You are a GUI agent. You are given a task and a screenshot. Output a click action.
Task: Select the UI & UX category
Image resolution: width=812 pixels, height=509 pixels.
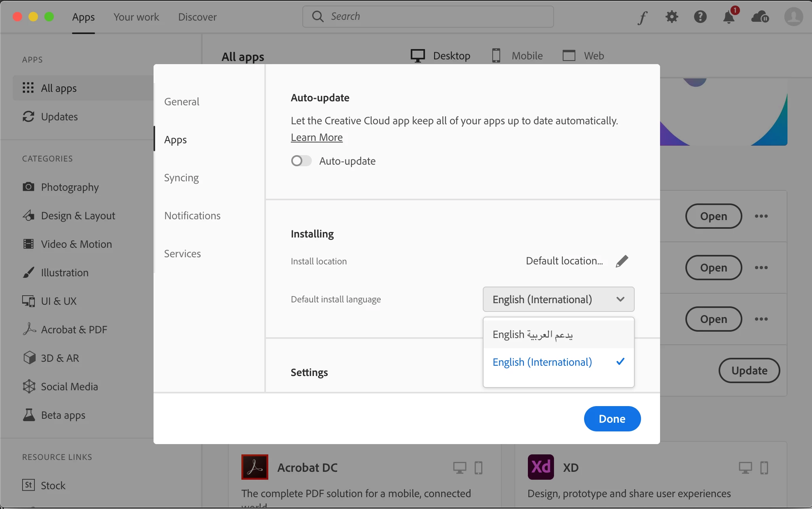pos(49,301)
